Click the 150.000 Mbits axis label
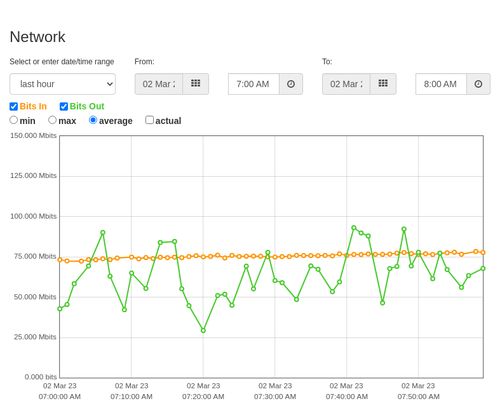This screenshot has height=403, width=500. (33, 136)
